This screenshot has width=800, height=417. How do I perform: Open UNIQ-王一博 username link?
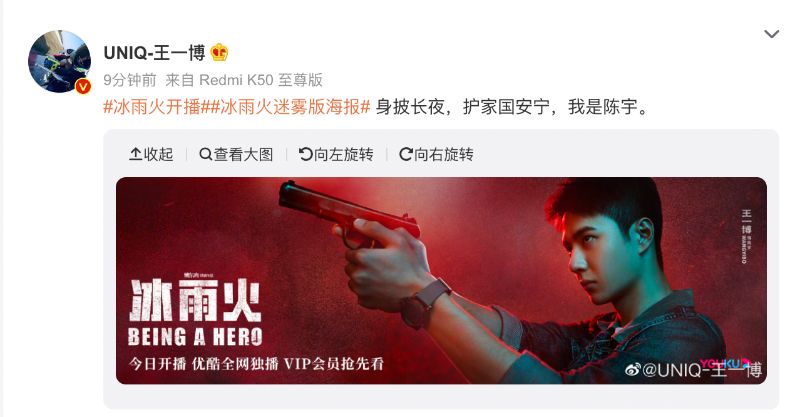154,53
